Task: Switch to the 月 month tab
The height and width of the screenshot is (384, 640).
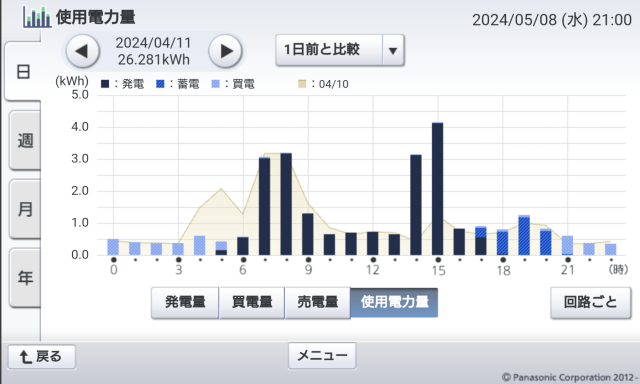Action: click(x=25, y=209)
